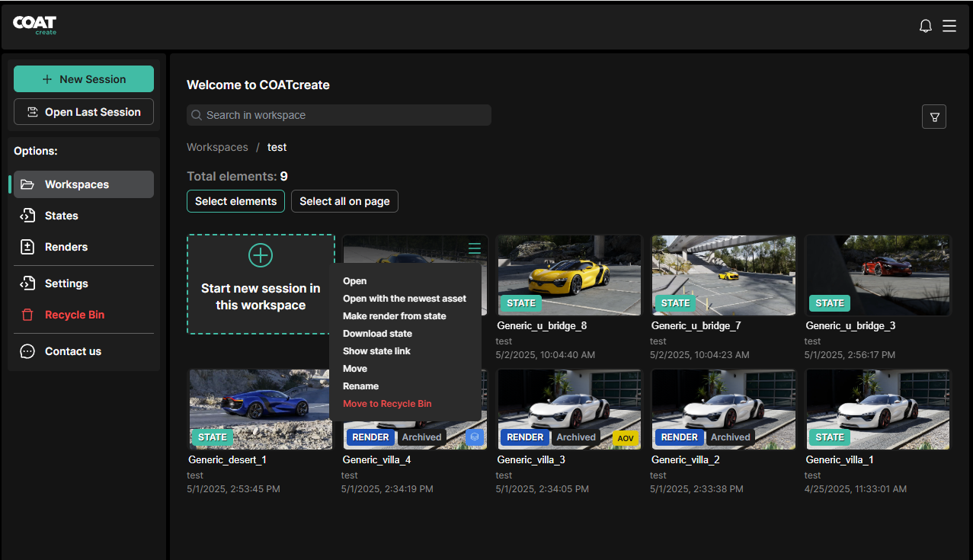The width and height of the screenshot is (973, 560).
Task: Toggle Select elements mode
Action: (235, 201)
